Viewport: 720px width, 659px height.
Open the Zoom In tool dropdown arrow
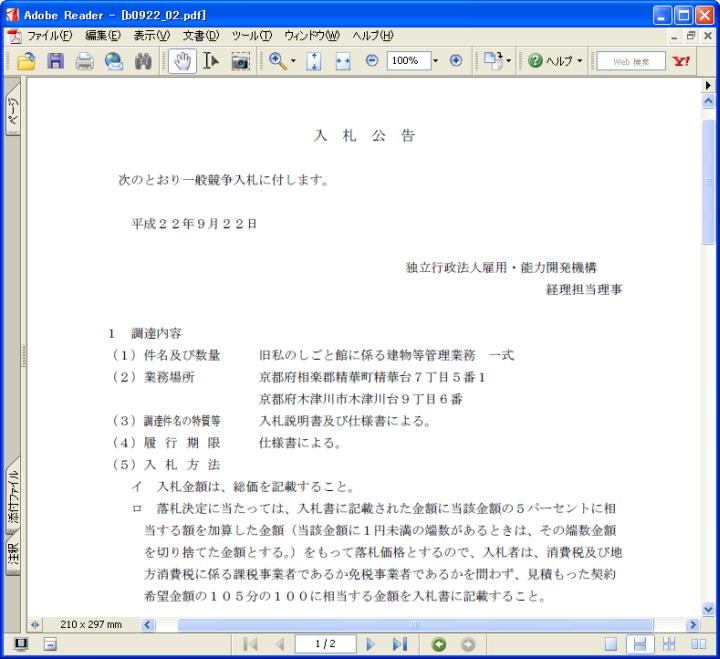[292, 61]
